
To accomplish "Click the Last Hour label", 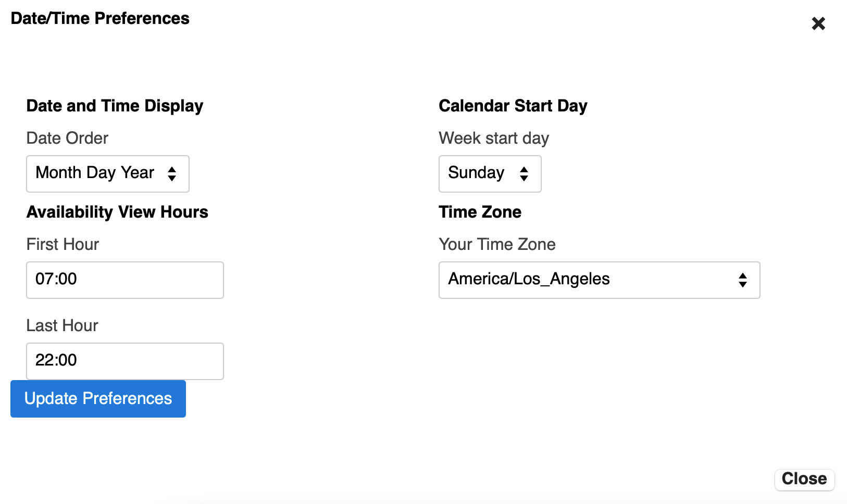I will pos(62,325).
